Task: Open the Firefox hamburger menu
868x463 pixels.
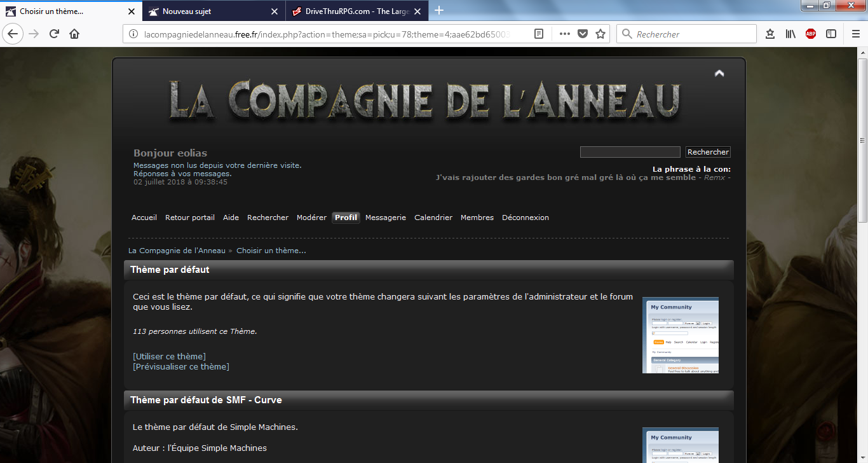Action: coord(855,34)
